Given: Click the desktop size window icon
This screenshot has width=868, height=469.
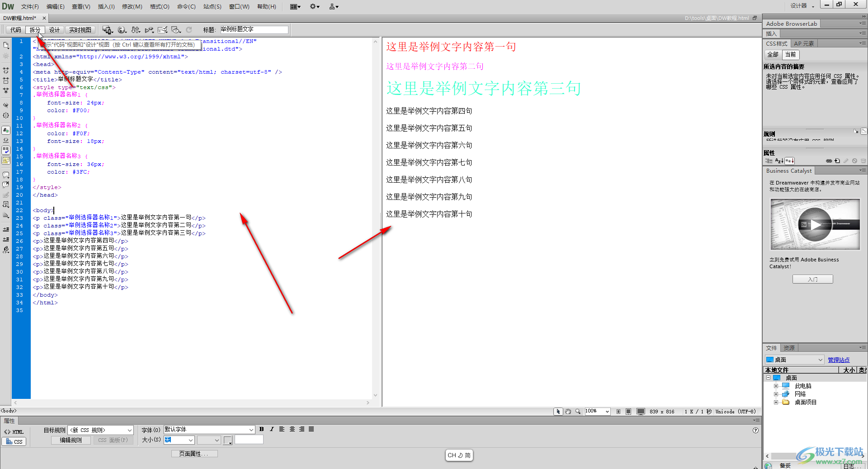Looking at the screenshot, I should 641,412.
